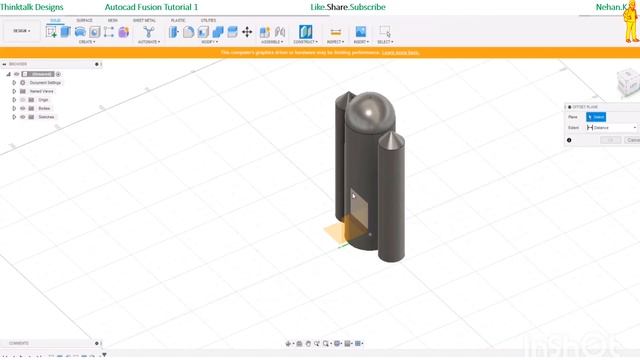The image size is (640, 360).
Task: Click the Zoom icon in navigation bar
Action: tap(317, 344)
